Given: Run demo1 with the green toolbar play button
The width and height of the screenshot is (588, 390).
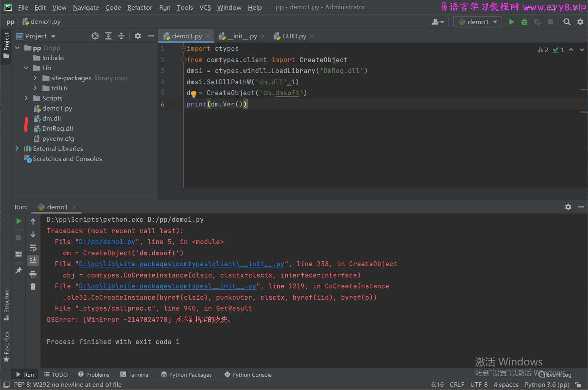Looking at the screenshot, I should (511, 22).
